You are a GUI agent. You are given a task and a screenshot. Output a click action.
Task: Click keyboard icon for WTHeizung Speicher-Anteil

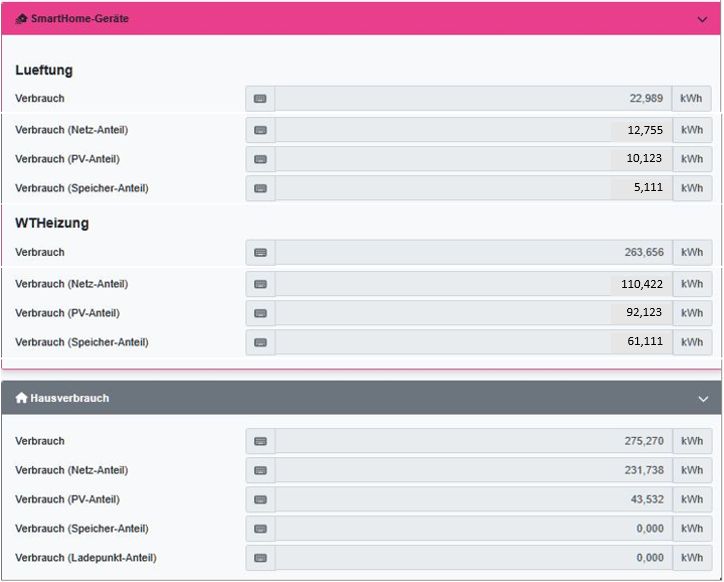click(260, 342)
